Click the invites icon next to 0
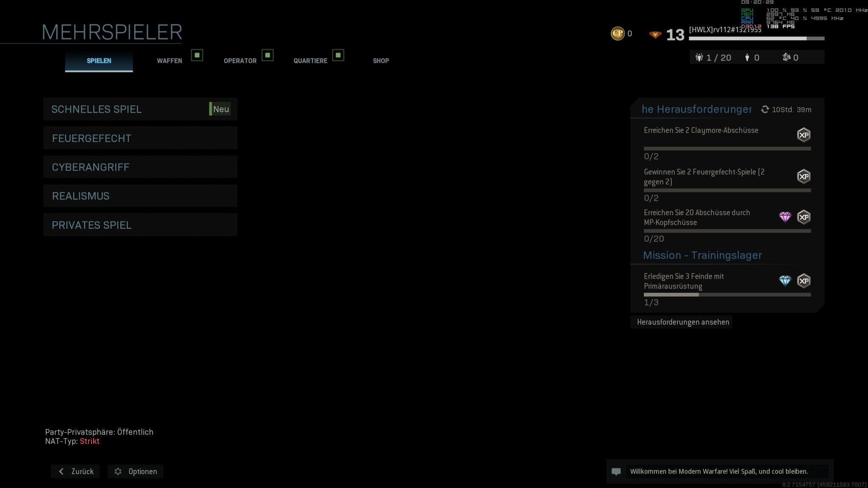This screenshot has height=488, width=868. [x=786, y=57]
